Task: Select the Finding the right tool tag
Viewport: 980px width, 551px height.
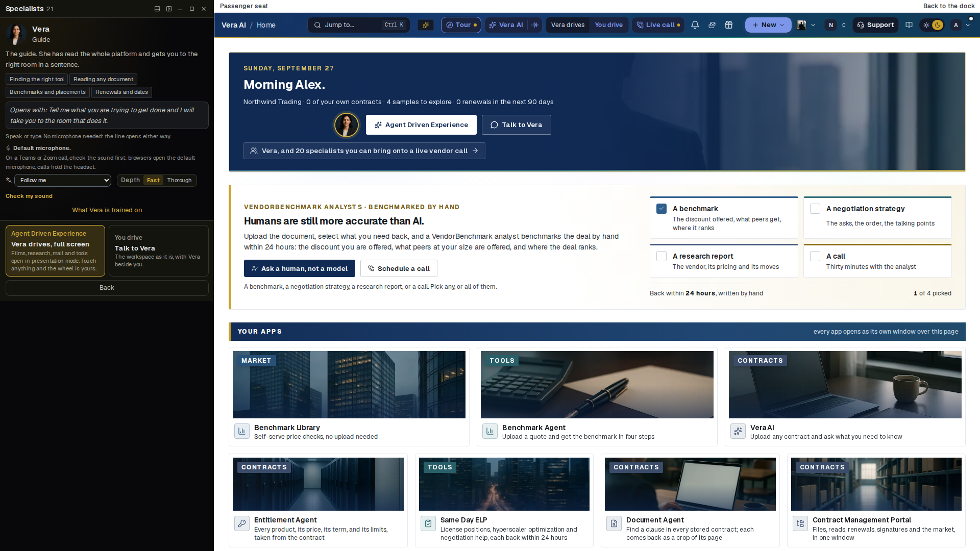Action: [37, 79]
